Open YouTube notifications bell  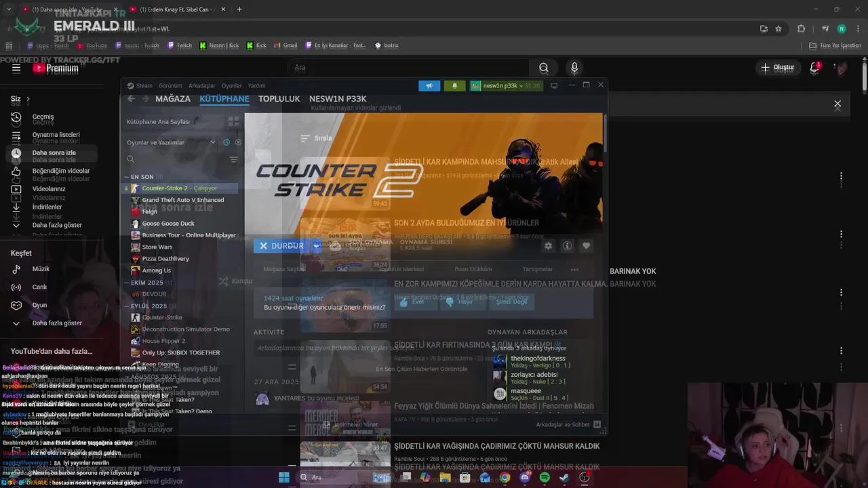click(x=815, y=68)
